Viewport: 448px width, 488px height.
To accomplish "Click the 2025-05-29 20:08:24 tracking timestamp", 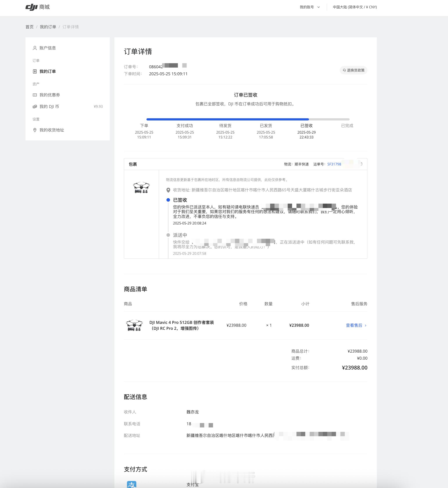I will point(190,223).
